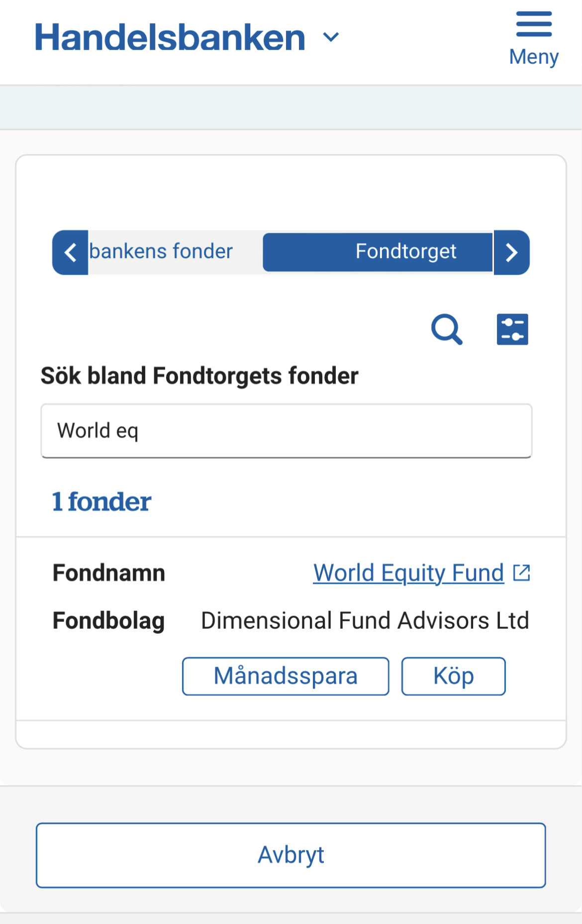Viewport: 582px width, 924px height.
Task: Click the search magnifier icon
Action: click(x=447, y=329)
